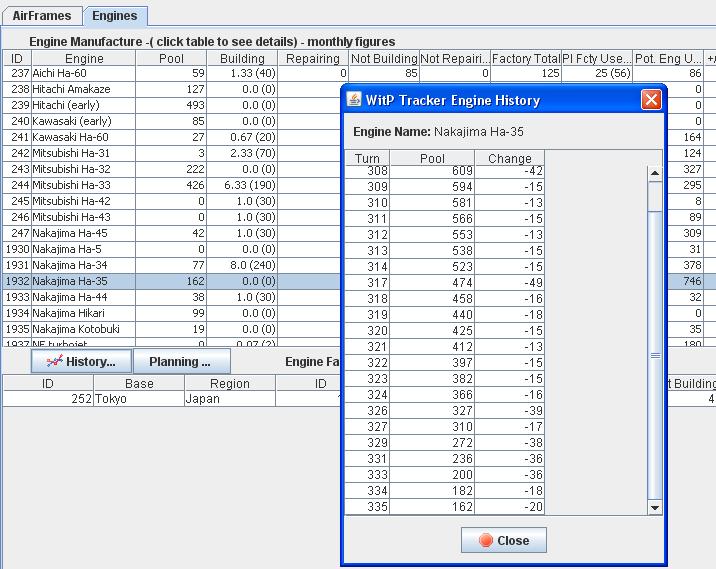
Task: Sort engine table by Engine column header
Action: [x=84, y=58]
